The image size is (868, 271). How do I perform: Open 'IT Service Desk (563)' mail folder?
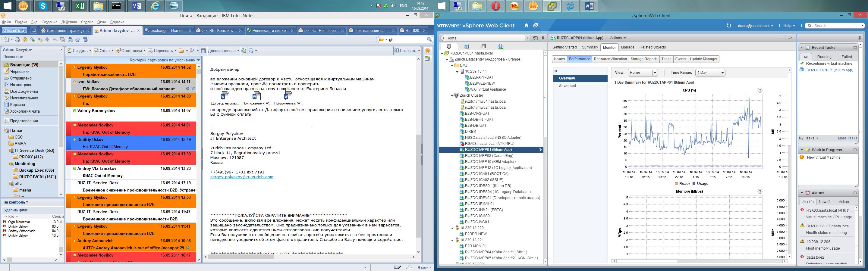click(x=34, y=151)
